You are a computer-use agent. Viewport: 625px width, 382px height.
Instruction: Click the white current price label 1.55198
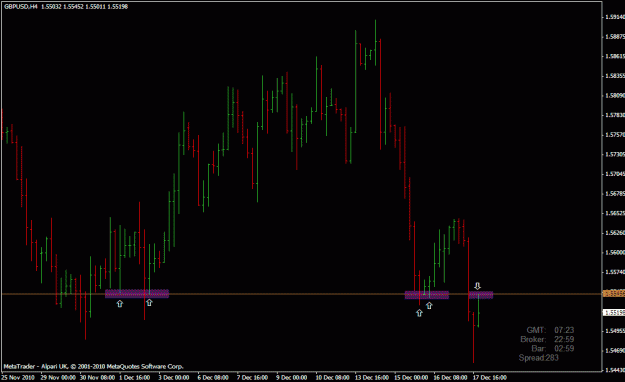[614, 313]
